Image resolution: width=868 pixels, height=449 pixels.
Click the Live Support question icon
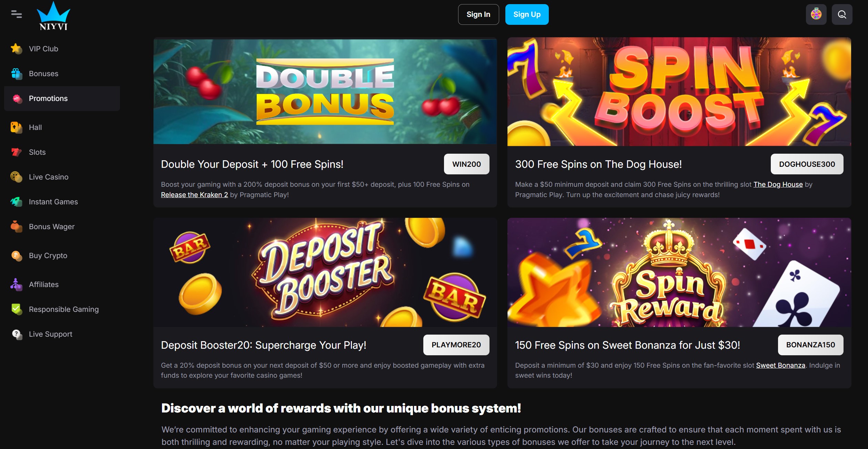(16, 334)
